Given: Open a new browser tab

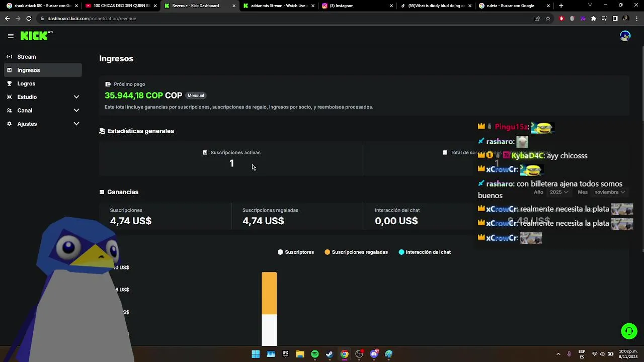Looking at the screenshot, I should click(561, 6).
